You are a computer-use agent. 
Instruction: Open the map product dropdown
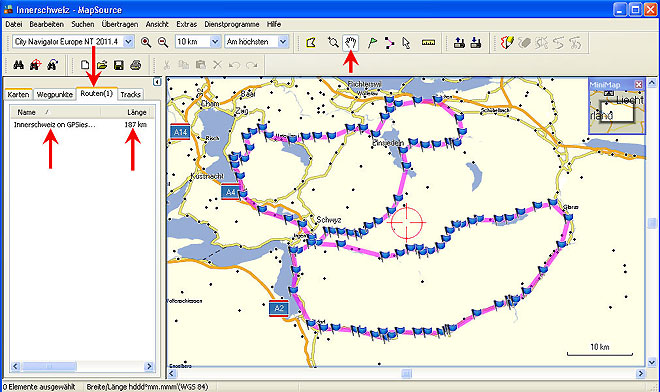point(129,42)
